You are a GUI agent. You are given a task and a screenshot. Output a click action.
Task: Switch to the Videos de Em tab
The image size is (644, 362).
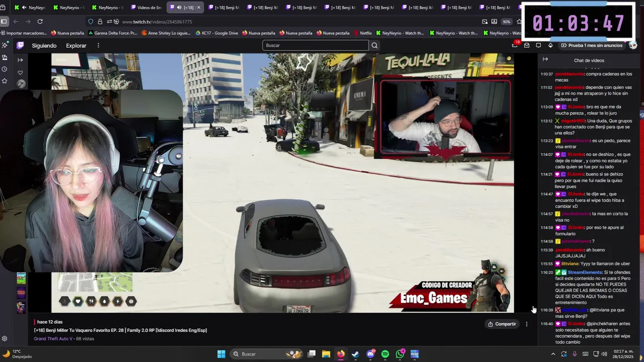coord(146,8)
